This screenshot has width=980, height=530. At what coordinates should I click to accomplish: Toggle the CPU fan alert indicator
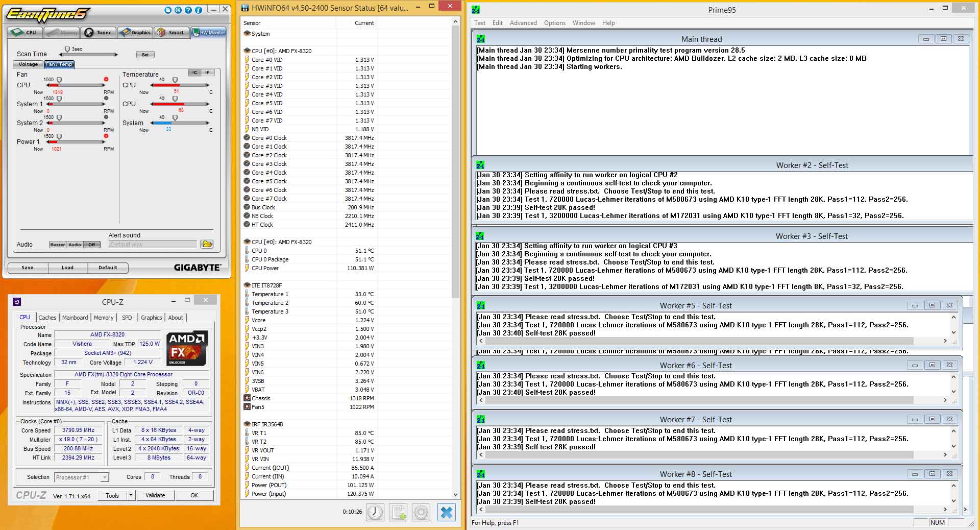(x=106, y=80)
